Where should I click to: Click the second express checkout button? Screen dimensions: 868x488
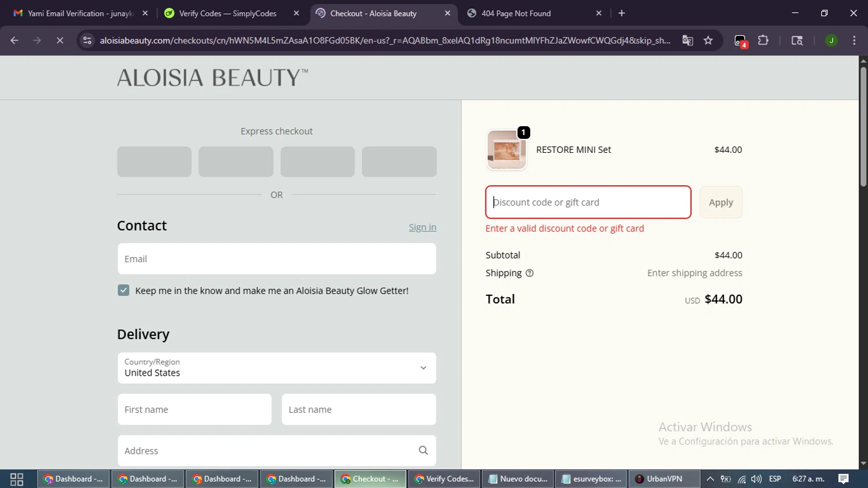pos(236,162)
